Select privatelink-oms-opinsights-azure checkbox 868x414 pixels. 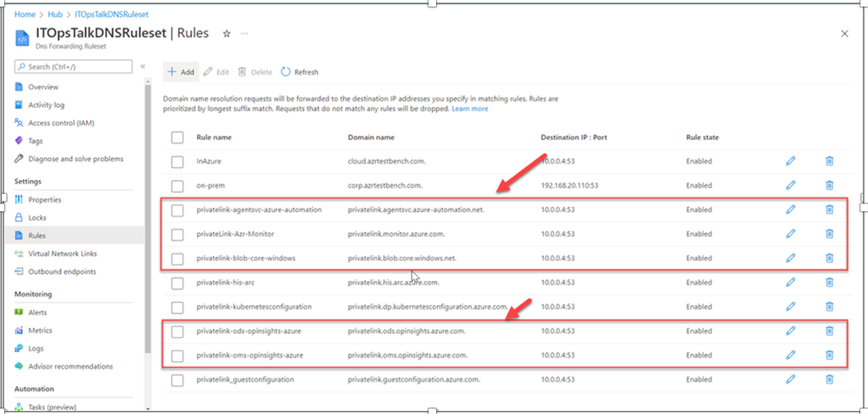(x=177, y=356)
